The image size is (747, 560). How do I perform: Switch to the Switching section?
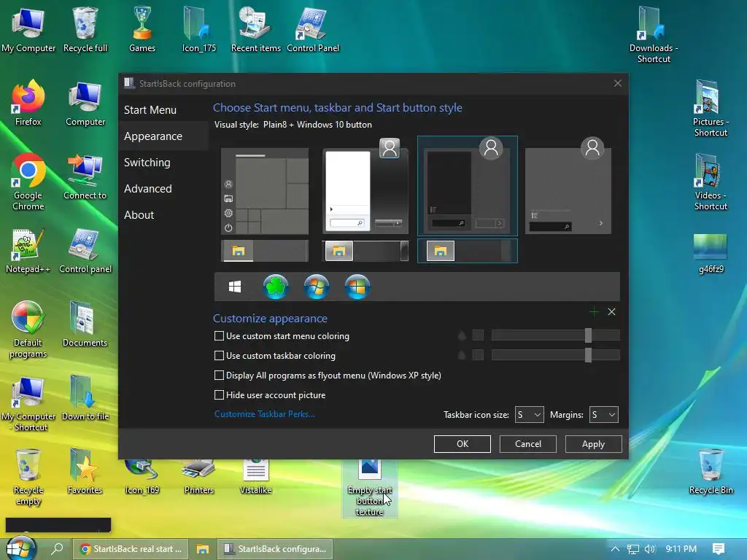click(147, 163)
